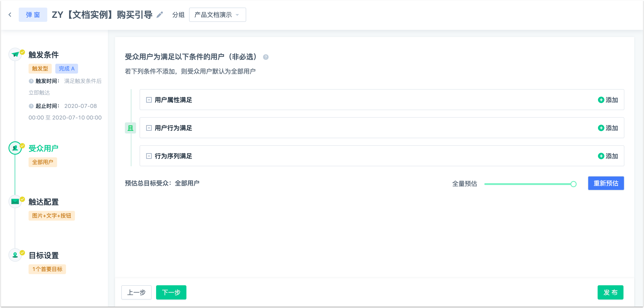
Task: Click the 1个首要目标 tag
Action: point(47,269)
